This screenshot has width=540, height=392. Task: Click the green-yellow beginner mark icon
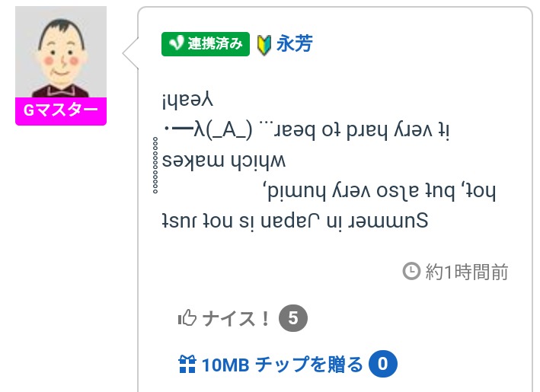coord(264,43)
